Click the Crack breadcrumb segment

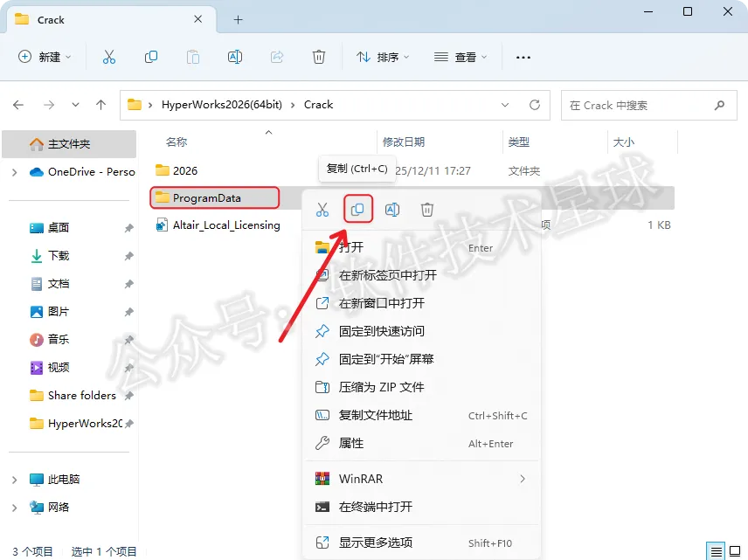tap(318, 105)
